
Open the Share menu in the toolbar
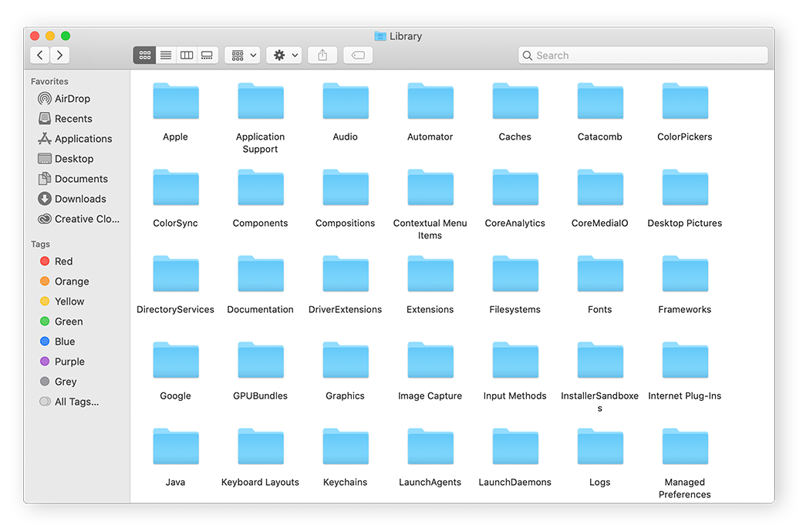click(322, 55)
